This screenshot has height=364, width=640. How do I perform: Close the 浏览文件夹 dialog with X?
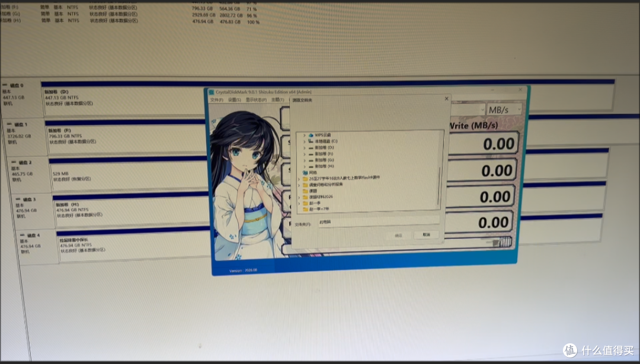coord(446,99)
